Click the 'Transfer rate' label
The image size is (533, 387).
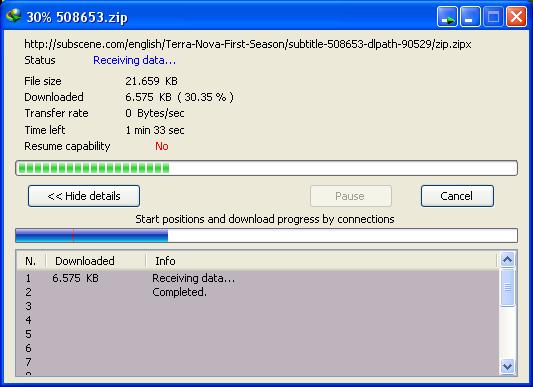pos(56,113)
